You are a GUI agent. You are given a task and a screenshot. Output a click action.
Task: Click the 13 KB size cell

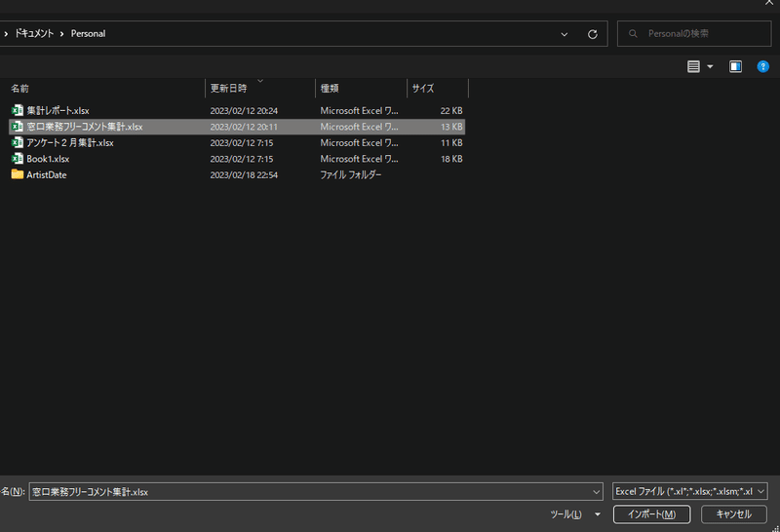coord(451,127)
